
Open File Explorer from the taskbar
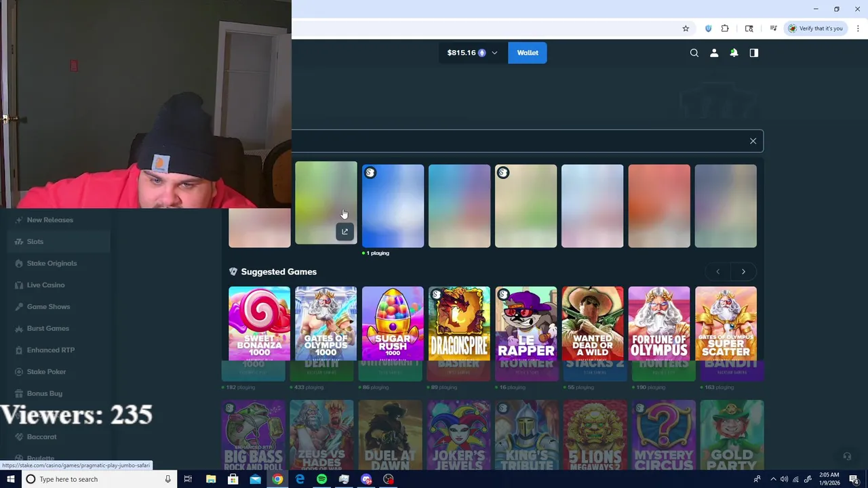coord(211,479)
